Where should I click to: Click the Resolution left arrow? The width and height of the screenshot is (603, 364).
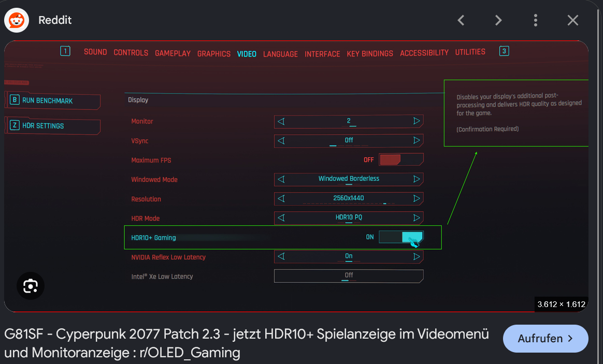click(281, 198)
